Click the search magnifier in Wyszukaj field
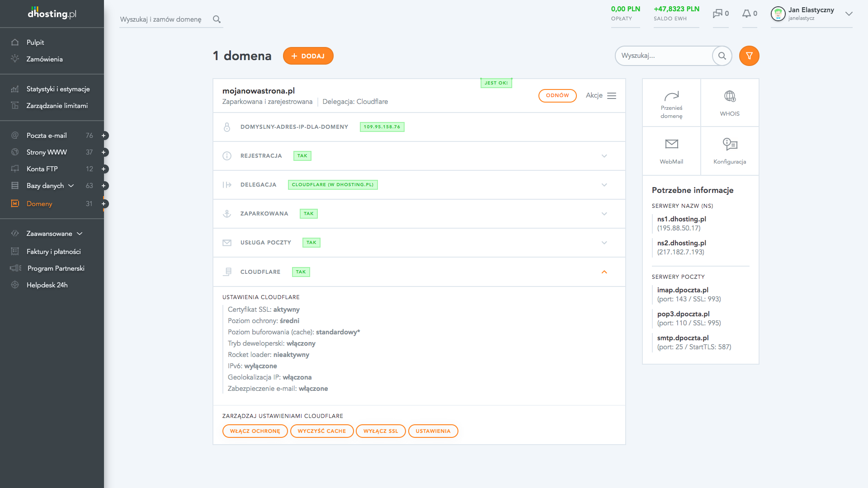This screenshot has width=868, height=488. [722, 56]
